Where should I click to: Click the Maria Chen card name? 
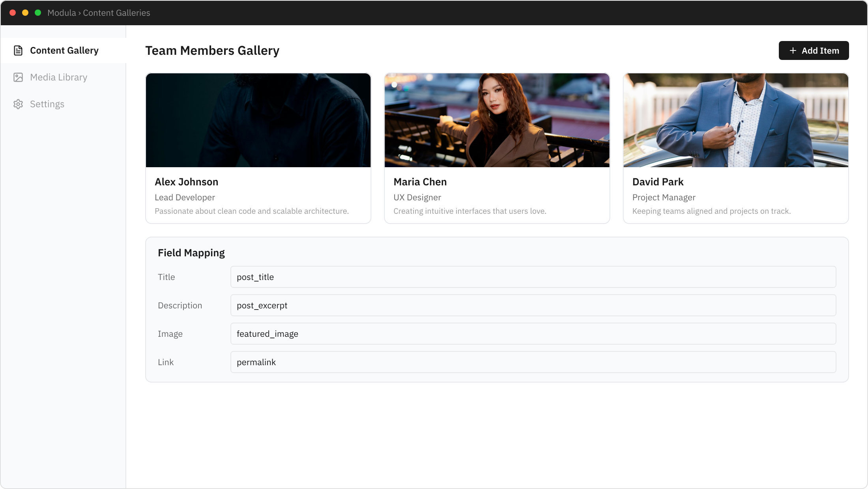pyautogui.click(x=420, y=182)
